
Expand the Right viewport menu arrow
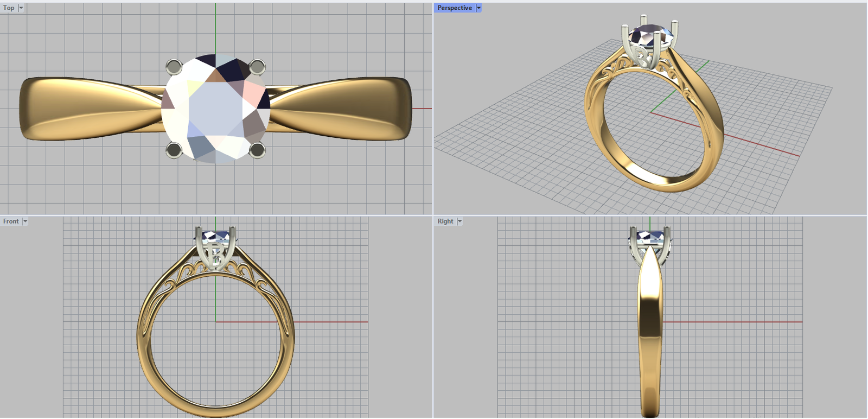point(459,221)
